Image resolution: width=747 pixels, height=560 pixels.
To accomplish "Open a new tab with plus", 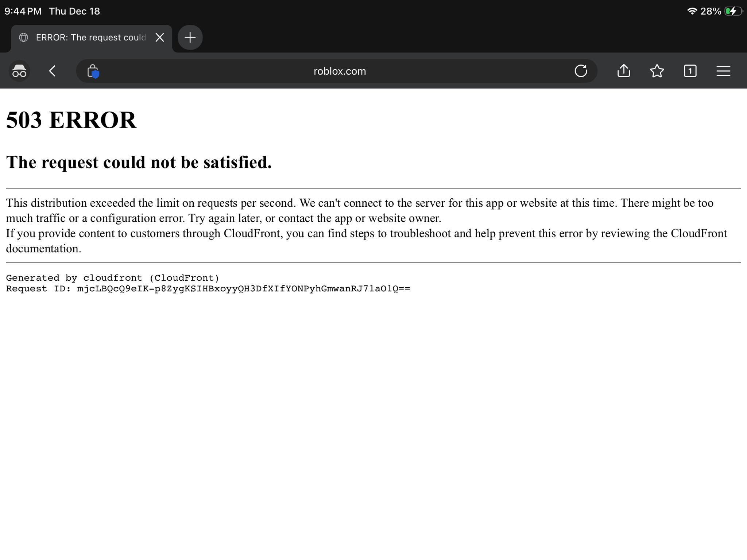I will [x=190, y=37].
